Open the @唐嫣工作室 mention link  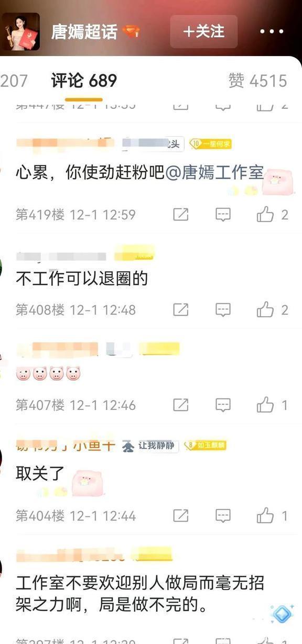215,174
